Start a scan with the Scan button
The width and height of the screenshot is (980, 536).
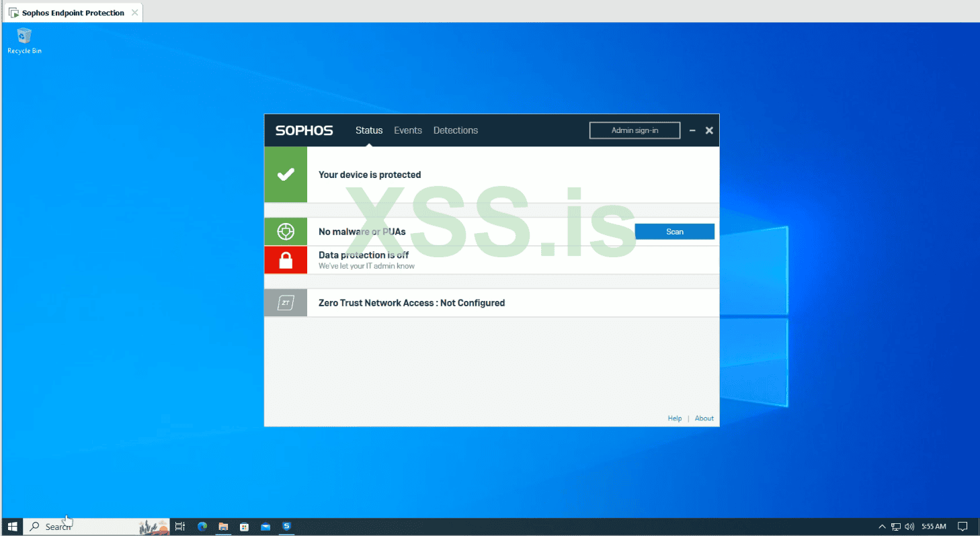[x=675, y=232]
